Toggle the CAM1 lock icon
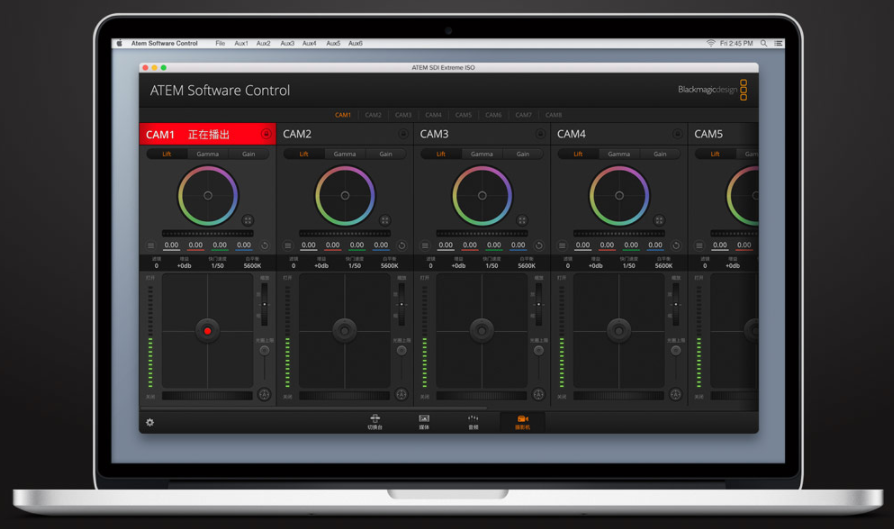Viewport: 894px width, 529px height. click(x=266, y=134)
